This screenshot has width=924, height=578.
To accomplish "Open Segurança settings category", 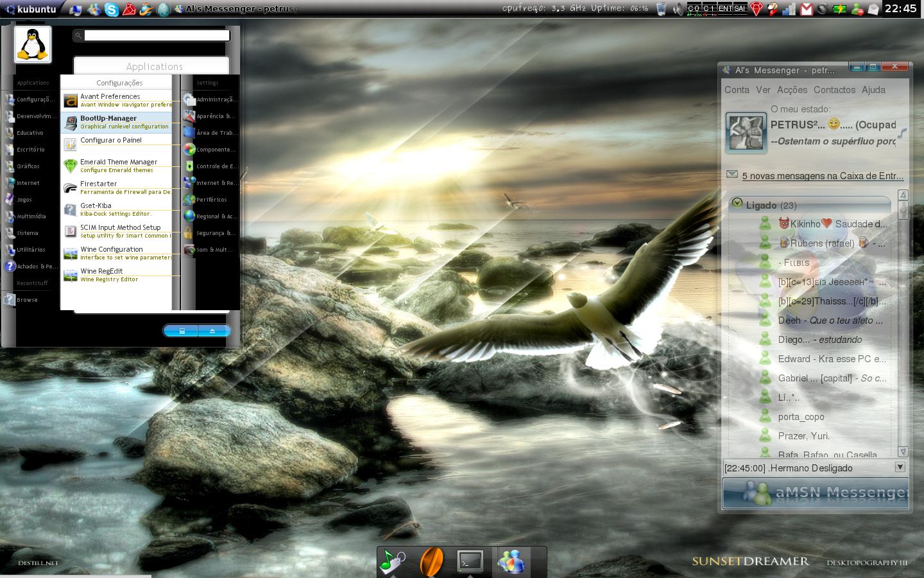I will (210, 233).
